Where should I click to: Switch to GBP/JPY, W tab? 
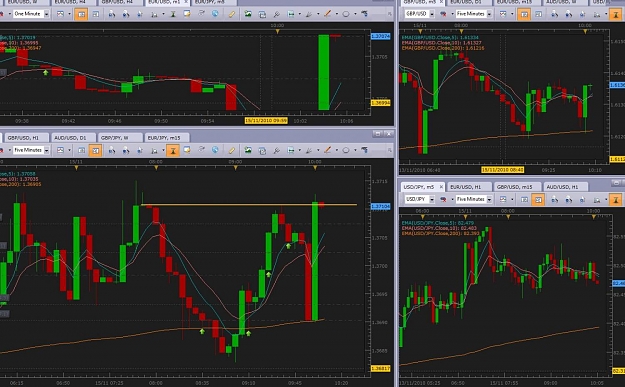pos(120,138)
